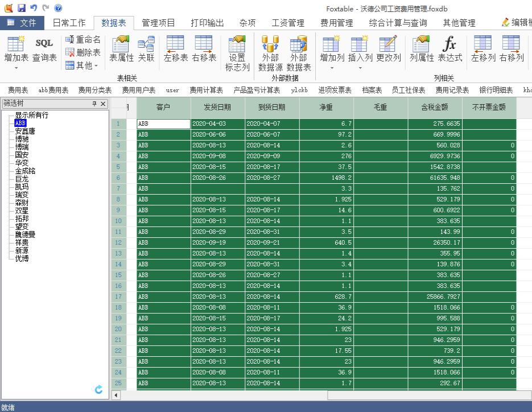Expand the 插入列 dropdown arrow

(x=360, y=68)
